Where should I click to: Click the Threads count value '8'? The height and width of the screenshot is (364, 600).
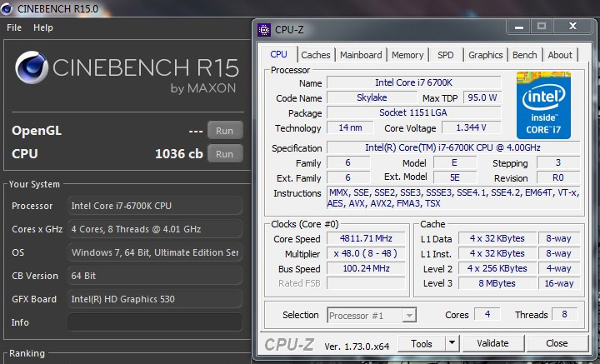[x=564, y=314]
